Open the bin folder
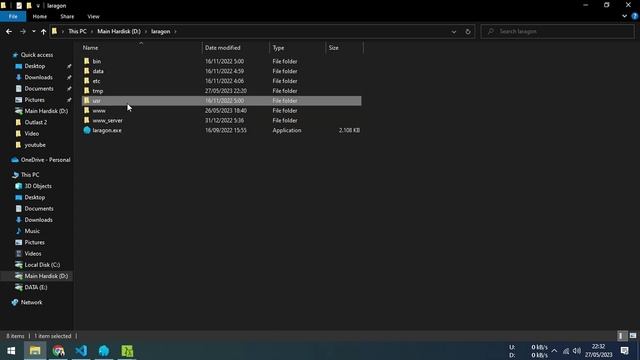This screenshot has height=360, width=640. point(97,61)
